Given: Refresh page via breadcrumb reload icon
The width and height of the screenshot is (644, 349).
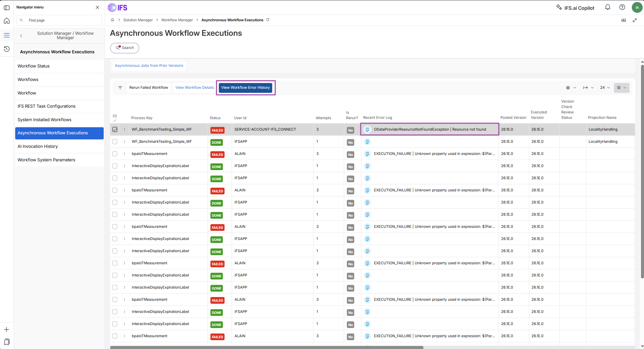Looking at the screenshot, I should [x=268, y=20].
